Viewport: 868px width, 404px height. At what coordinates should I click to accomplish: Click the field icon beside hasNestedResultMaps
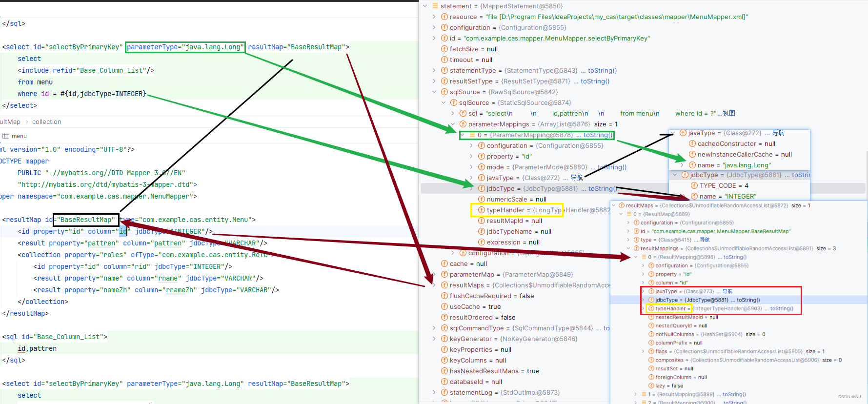click(x=444, y=371)
